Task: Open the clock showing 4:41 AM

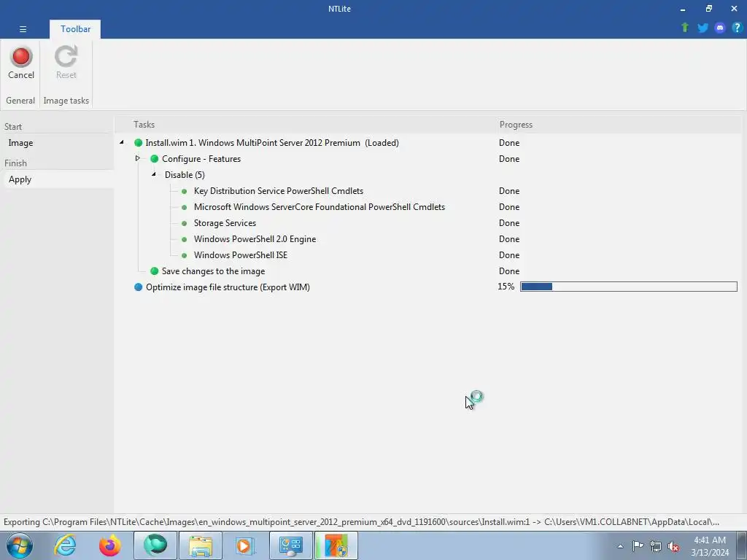Action: click(709, 545)
